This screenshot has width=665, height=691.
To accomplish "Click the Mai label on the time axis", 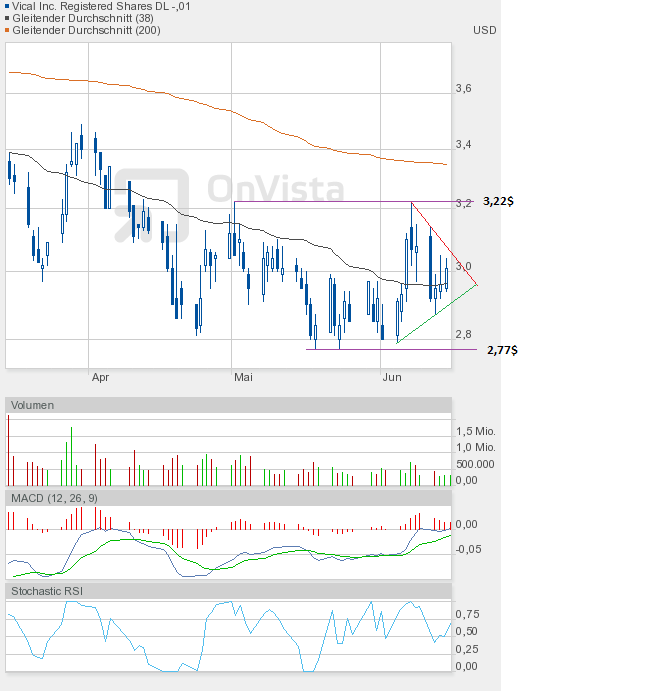I will [x=243, y=377].
